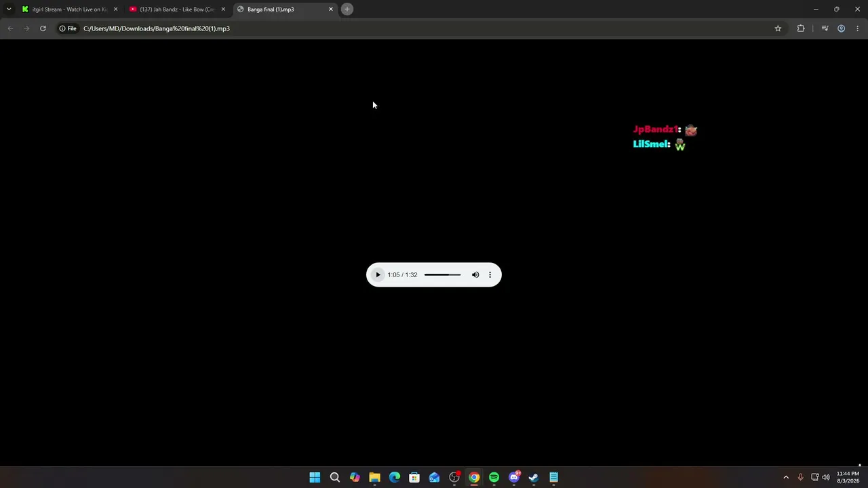Open the Windows Start menu
Image resolution: width=868 pixels, height=488 pixels.
pos(315,477)
